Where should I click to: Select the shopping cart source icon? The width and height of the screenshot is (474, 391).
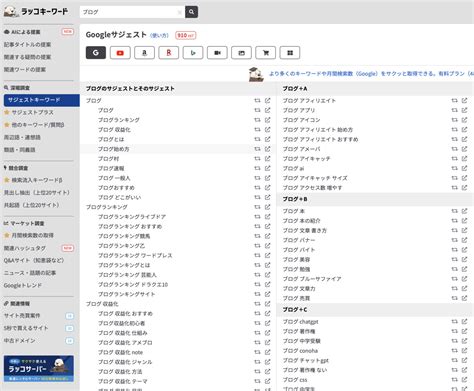click(x=266, y=53)
